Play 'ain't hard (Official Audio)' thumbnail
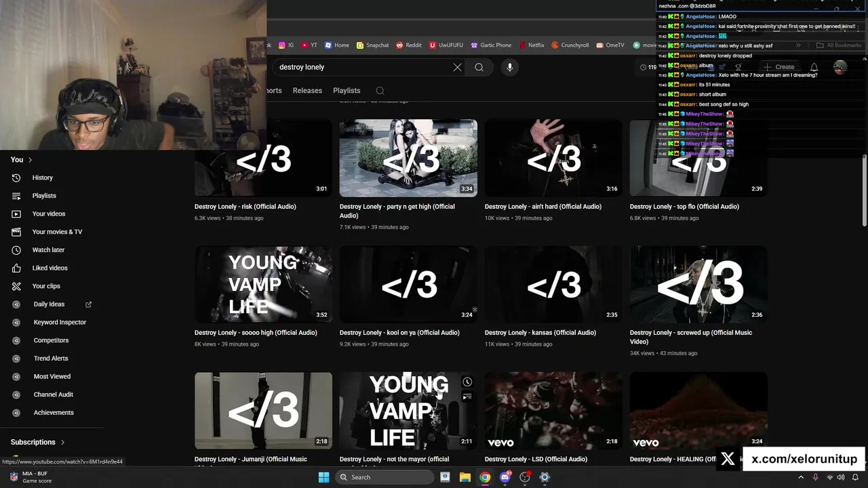The image size is (868, 488). [553, 158]
